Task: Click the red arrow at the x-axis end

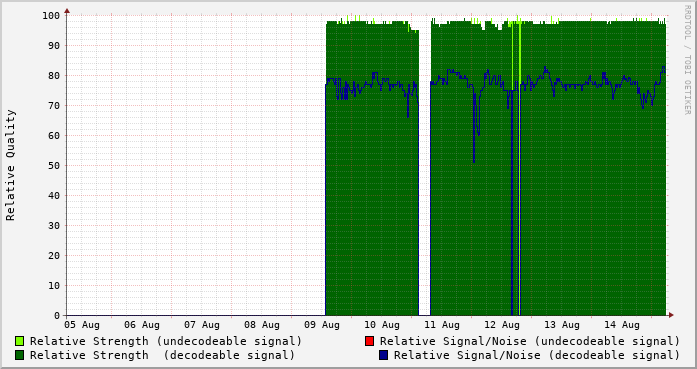Action: coord(671,315)
